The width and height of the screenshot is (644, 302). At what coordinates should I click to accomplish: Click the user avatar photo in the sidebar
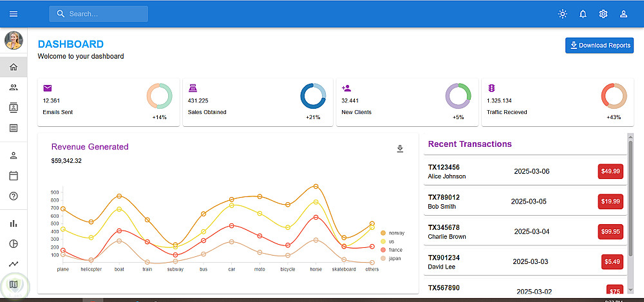[14, 41]
